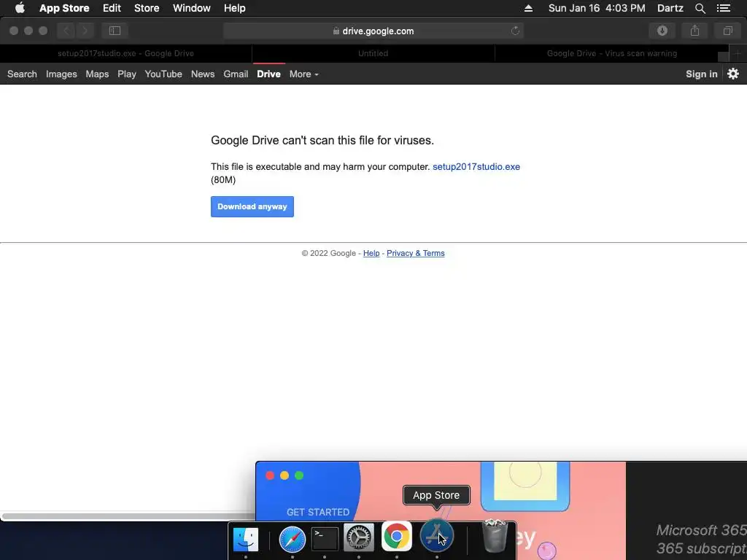Image resolution: width=747 pixels, height=560 pixels.
Task: Click the date and time in menu bar
Action: click(597, 8)
